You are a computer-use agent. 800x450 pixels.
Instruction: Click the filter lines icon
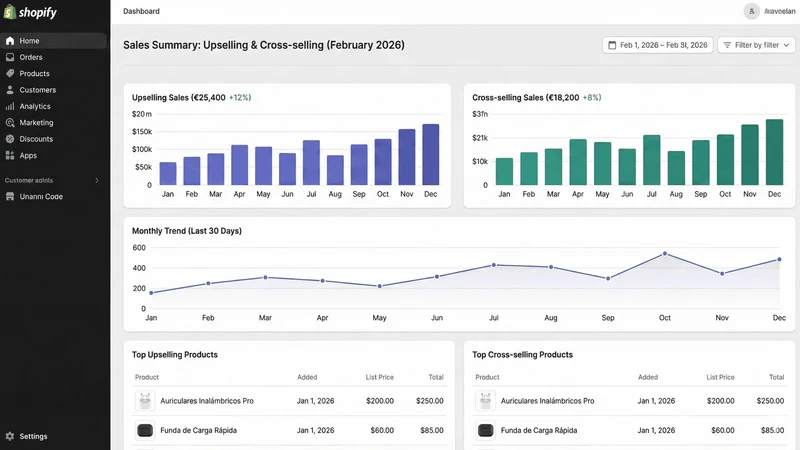pyautogui.click(x=727, y=45)
